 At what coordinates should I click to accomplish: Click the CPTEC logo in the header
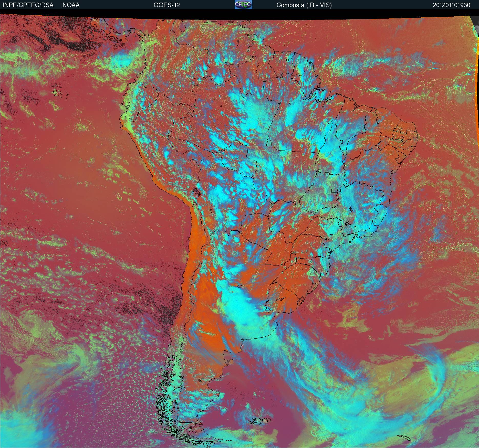coord(243,5)
